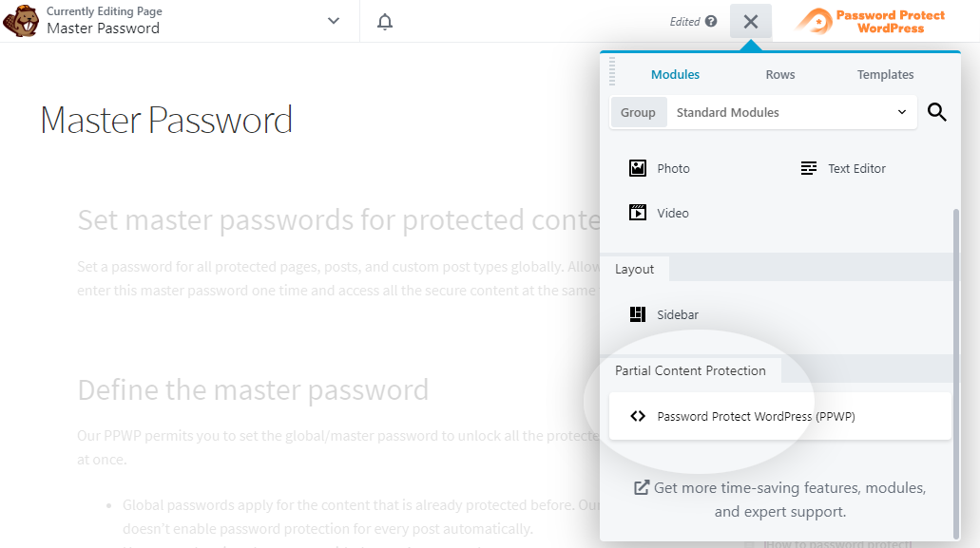
Task: Click the 'Set a password for all protected pages' paragraph
Action: tap(338, 278)
